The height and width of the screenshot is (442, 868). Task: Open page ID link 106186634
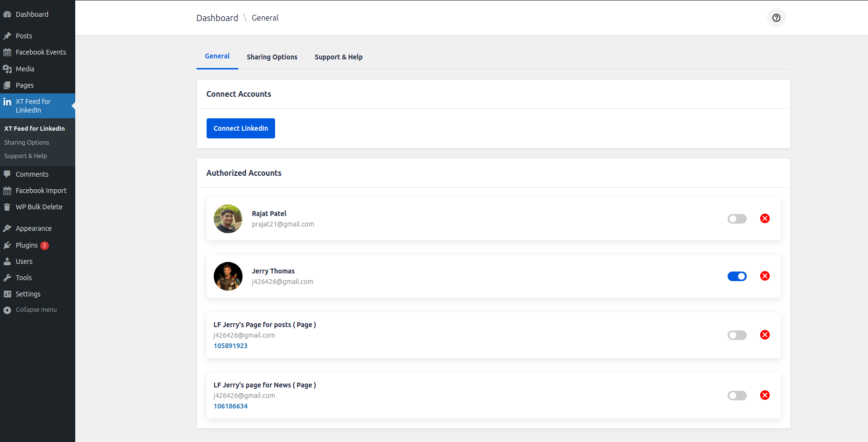point(231,406)
